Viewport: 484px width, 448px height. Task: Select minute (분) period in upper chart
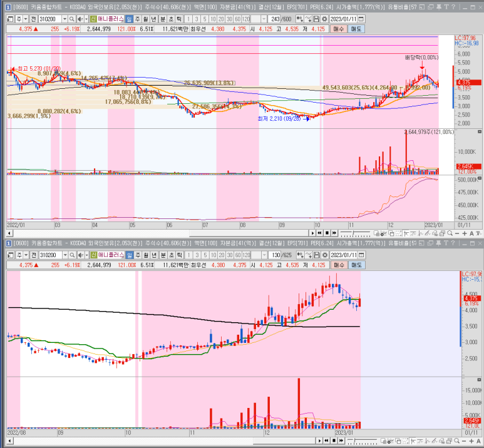coord(163,19)
